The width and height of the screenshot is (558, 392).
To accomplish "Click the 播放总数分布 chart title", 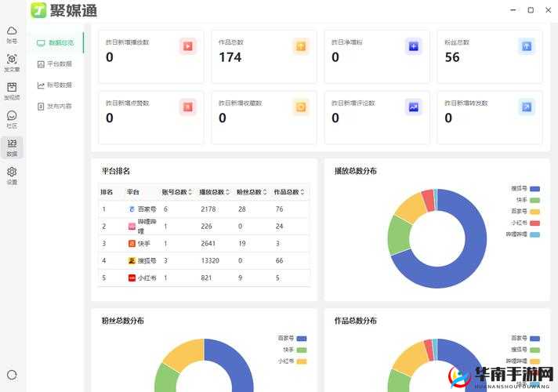I will (x=356, y=171).
